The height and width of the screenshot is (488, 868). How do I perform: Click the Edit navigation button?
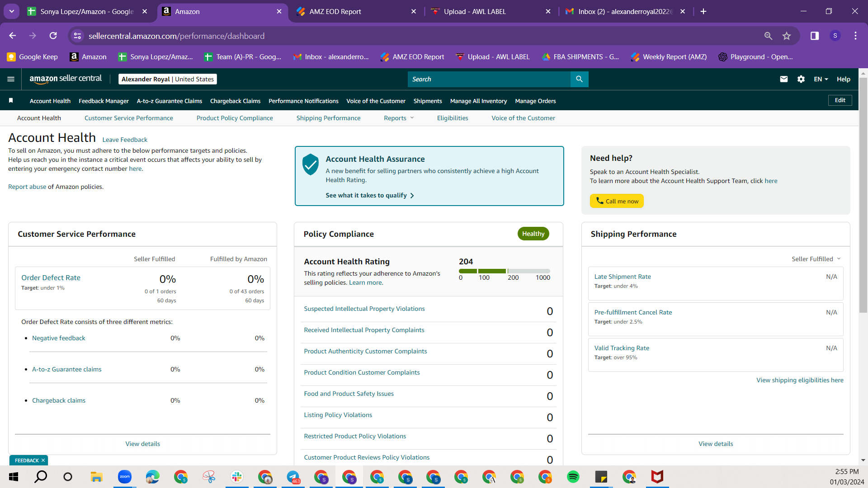(x=840, y=100)
